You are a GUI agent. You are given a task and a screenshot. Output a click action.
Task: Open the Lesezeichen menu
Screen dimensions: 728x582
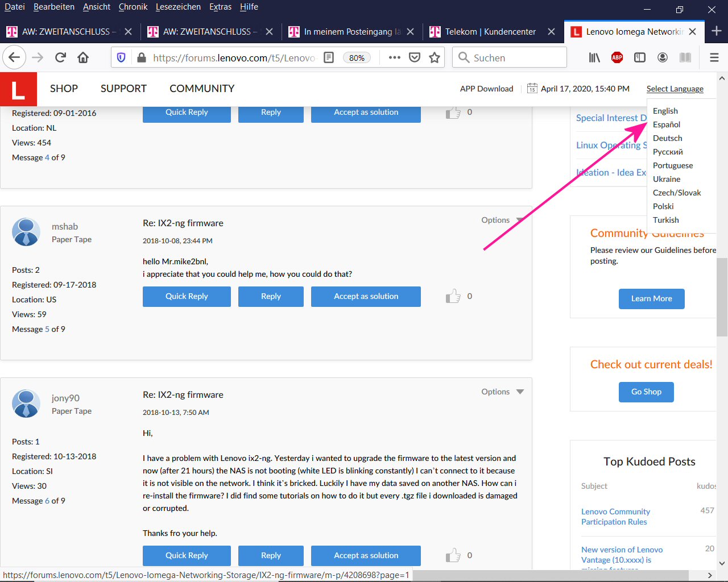click(x=178, y=7)
